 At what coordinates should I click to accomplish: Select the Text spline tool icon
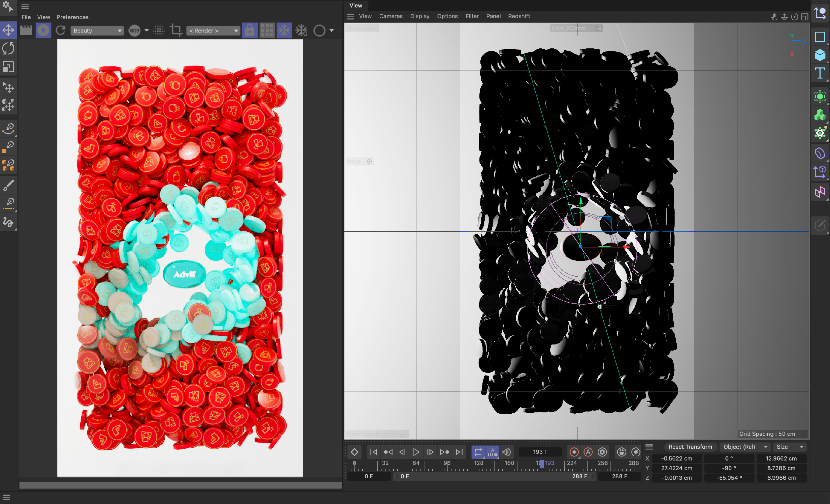click(x=820, y=73)
